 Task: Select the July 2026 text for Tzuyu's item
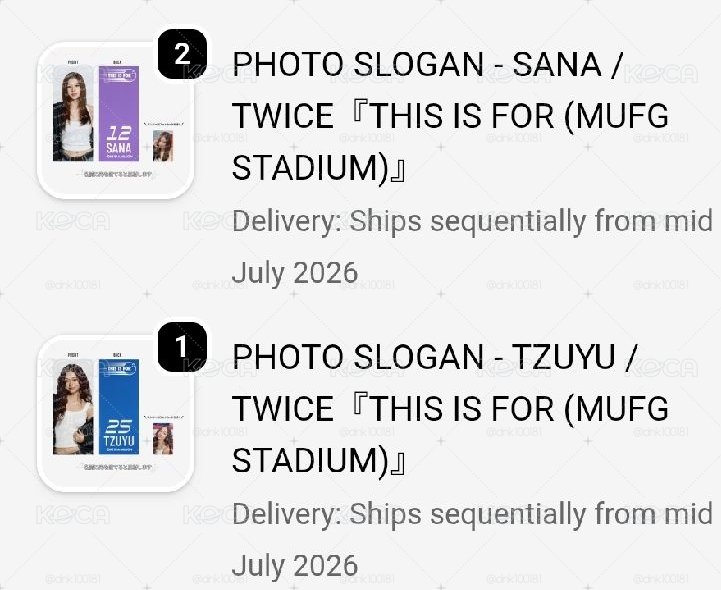pos(295,565)
